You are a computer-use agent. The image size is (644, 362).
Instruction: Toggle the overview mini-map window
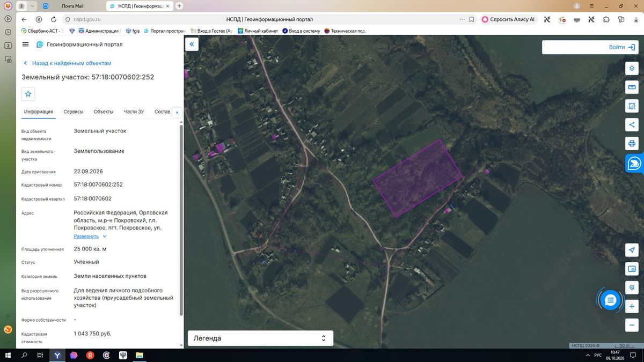632,269
